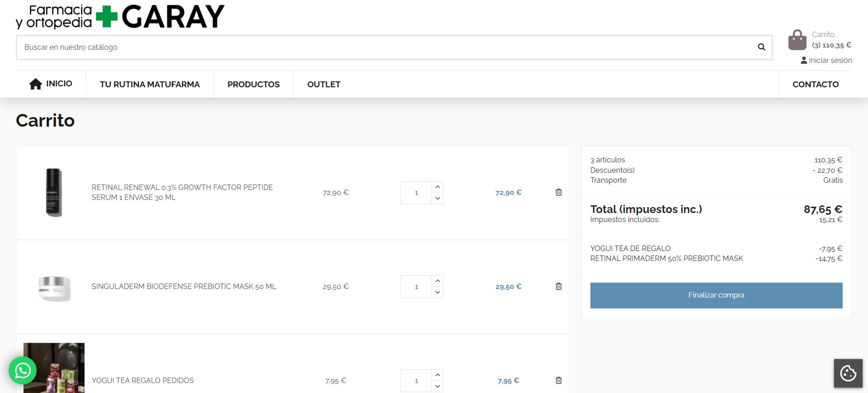Open Singuladerm Biodefense Prebiotic Mask link
This screenshot has height=393, width=868.
[x=184, y=286]
